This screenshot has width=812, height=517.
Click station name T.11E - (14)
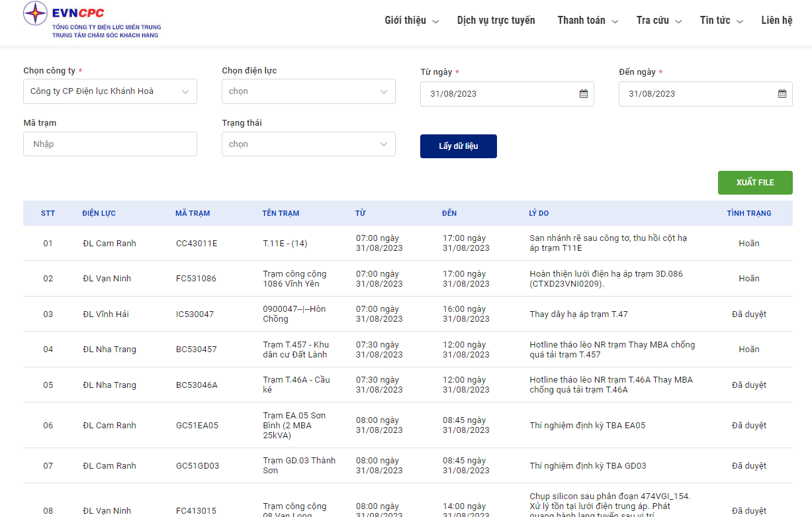pyautogui.click(x=285, y=244)
